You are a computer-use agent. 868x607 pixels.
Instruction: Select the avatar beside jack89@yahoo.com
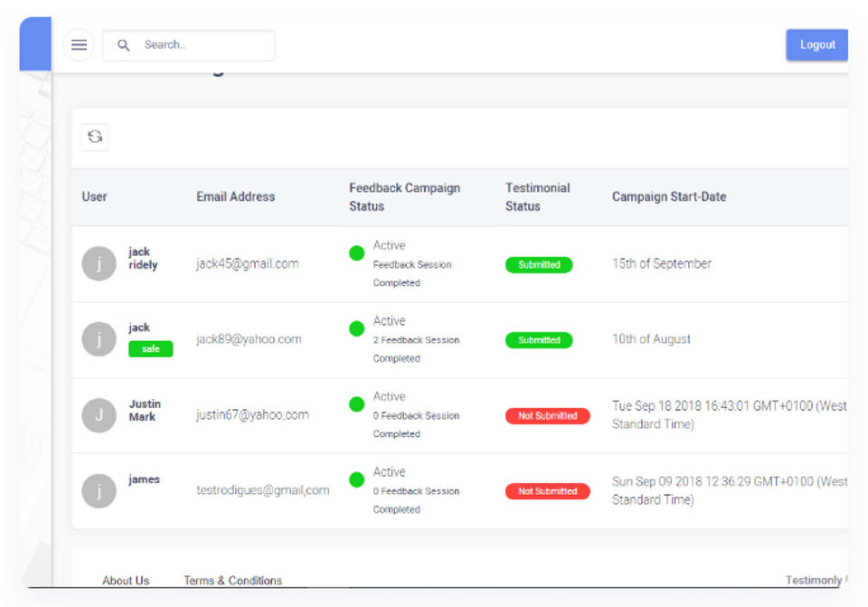[x=99, y=339]
